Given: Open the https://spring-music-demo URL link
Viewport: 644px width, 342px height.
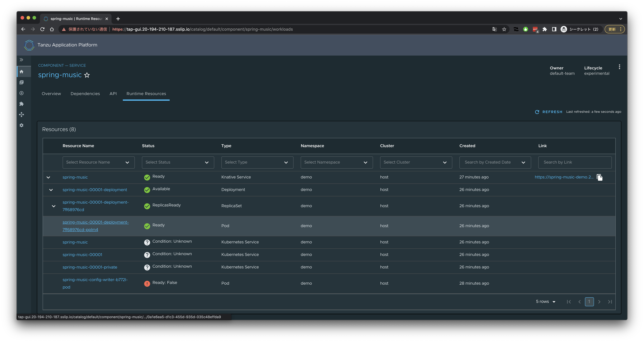Looking at the screenshot, I should pyautogui.click(x=564, y=177).
